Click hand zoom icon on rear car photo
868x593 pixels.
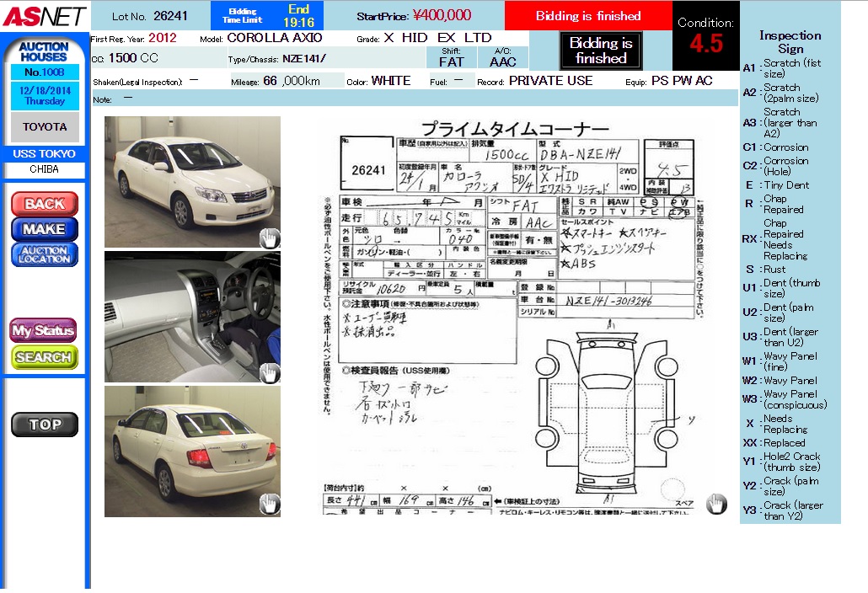[x=269, y=505]
